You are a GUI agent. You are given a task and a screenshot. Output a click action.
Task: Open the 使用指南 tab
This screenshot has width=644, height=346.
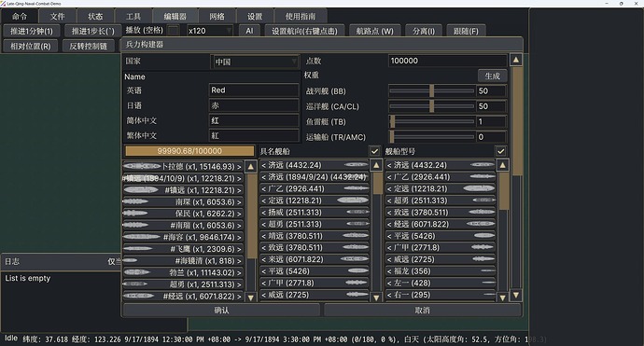[x=301, y=17]
